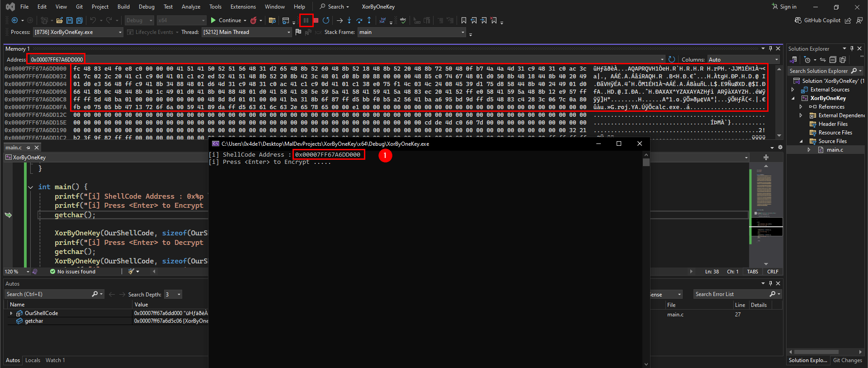The height and width of the screenshot is (368, 868).
Task: Click the console window vertical scrollbar thumb
Action: [x=646, y=162]
